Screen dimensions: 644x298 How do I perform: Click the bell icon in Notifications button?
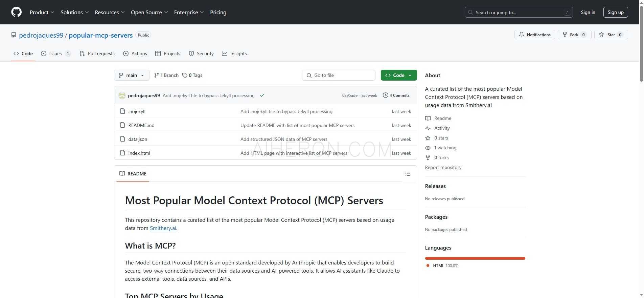point(522,35)
